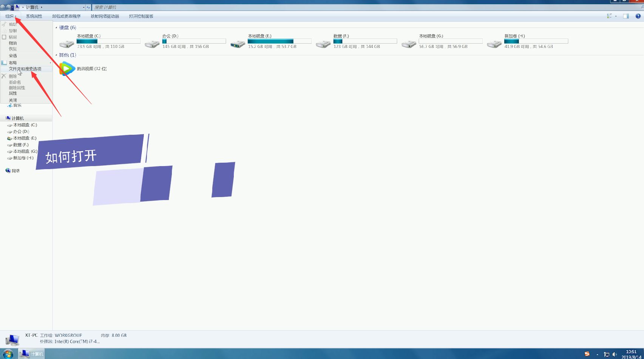644x359 pixels.
Task: Click the forward navigation arrow
Action: tap(8, 7)
